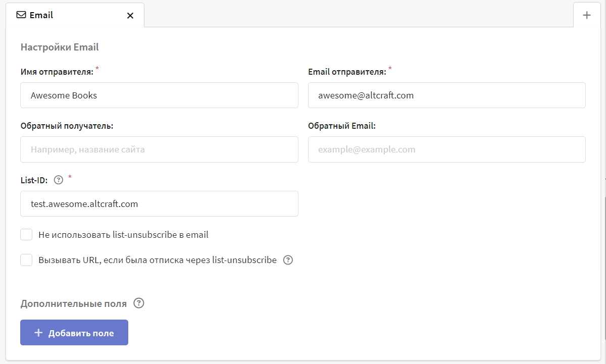This screenshot has width=606, height=364.
Task: Click the Настройки Email section heading
Action: (60, 47)
